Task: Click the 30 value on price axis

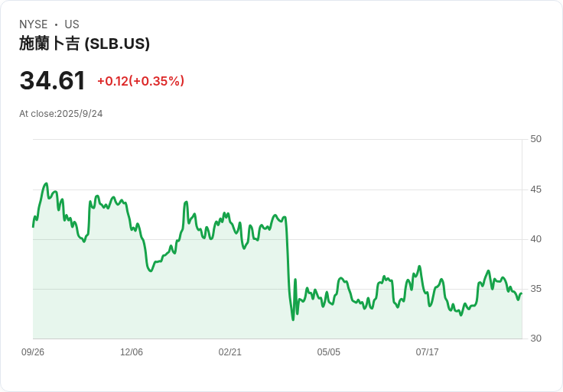Action: (535, 339)
